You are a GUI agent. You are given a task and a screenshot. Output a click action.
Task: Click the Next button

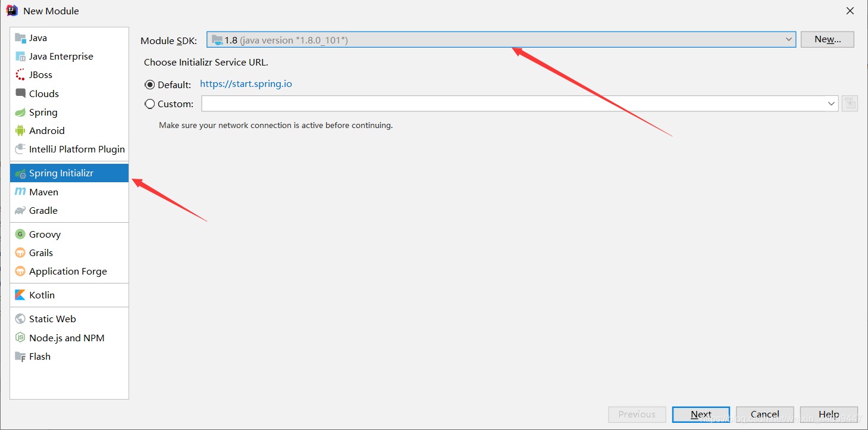pyautogui.click(x=701, y=415)
